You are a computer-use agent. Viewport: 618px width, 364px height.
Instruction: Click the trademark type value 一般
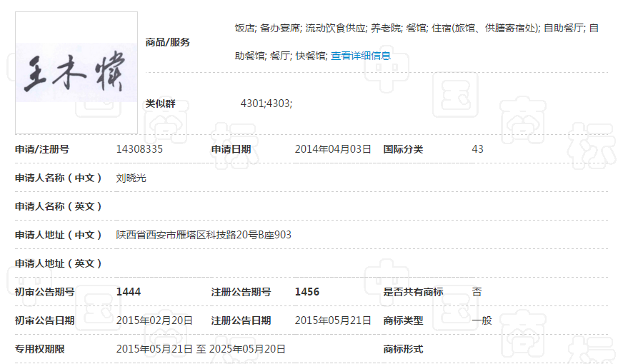[482, 320]
